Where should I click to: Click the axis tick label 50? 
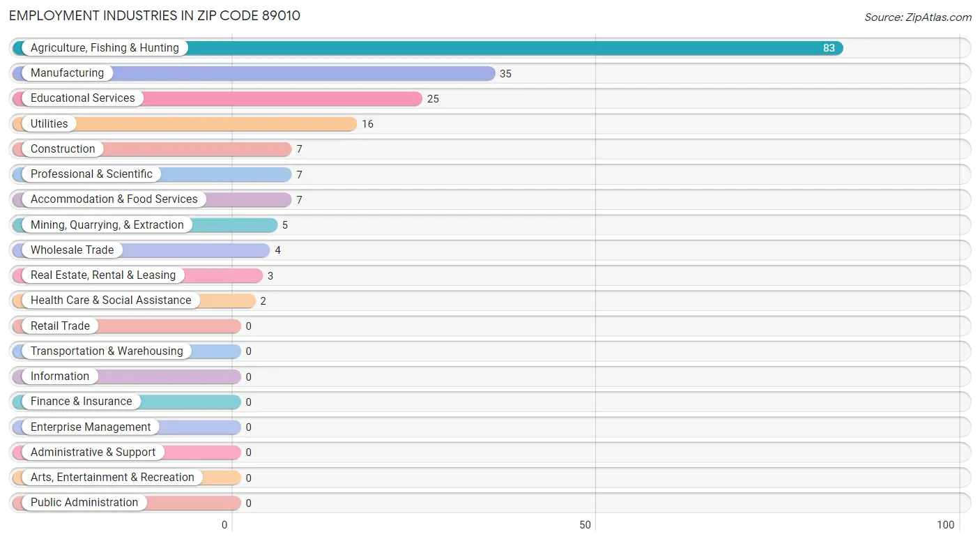(585, 525)
